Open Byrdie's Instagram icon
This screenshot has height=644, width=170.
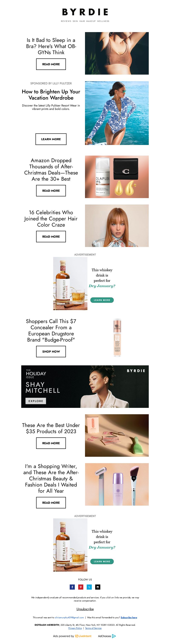pos(98,587)
